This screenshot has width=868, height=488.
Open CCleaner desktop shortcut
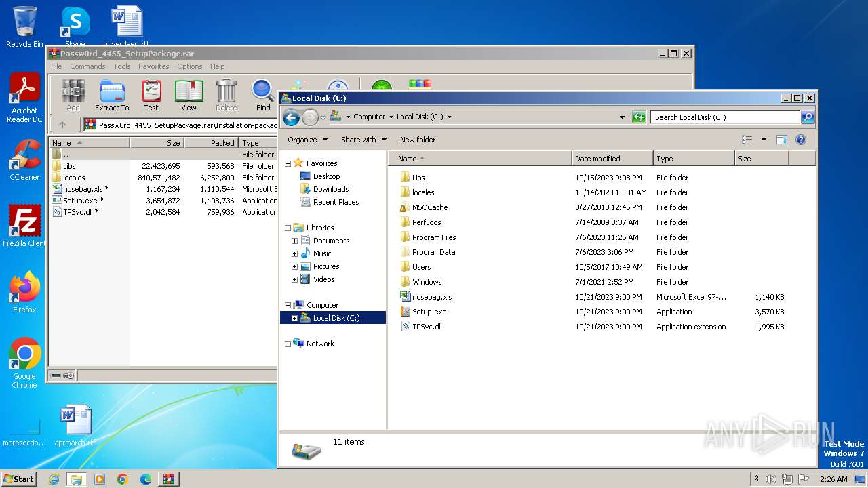(x=24, y=160)
